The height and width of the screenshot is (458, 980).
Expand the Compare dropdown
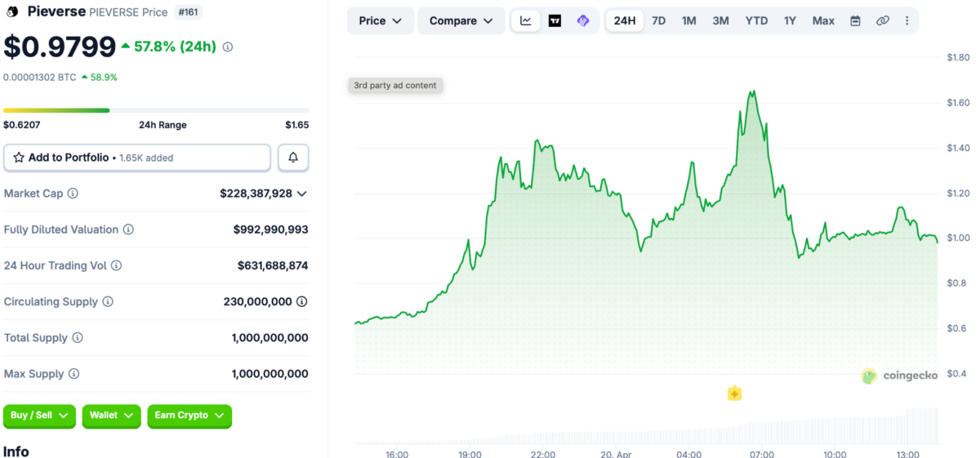461,20
